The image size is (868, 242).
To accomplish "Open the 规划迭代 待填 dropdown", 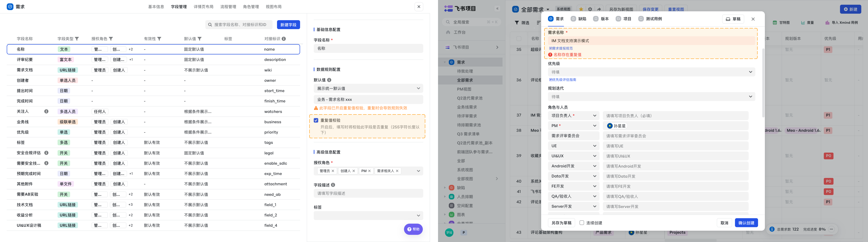I will [651, 97].
